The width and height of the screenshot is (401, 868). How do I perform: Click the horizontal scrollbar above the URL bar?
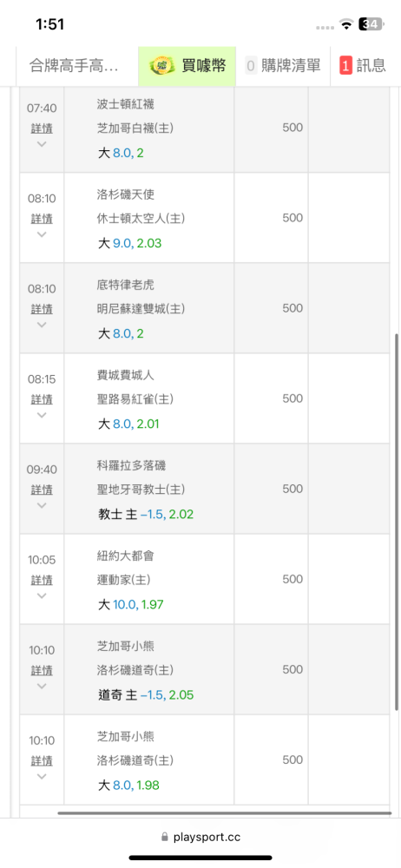click(x=224, y=813)
